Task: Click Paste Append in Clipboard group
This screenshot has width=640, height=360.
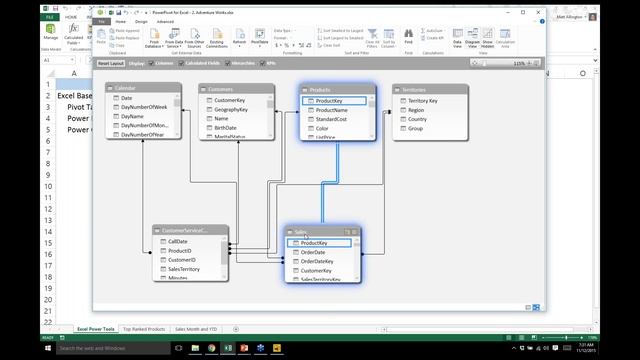Action: 124,31
